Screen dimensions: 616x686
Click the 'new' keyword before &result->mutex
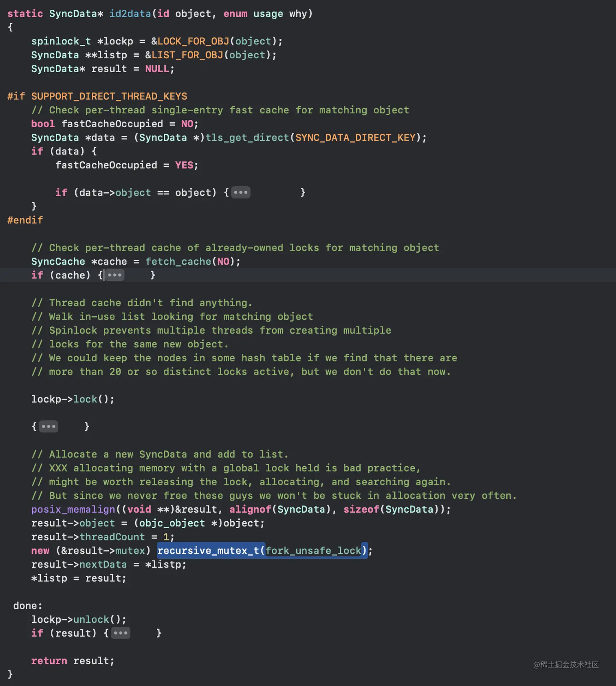(40, 551)
